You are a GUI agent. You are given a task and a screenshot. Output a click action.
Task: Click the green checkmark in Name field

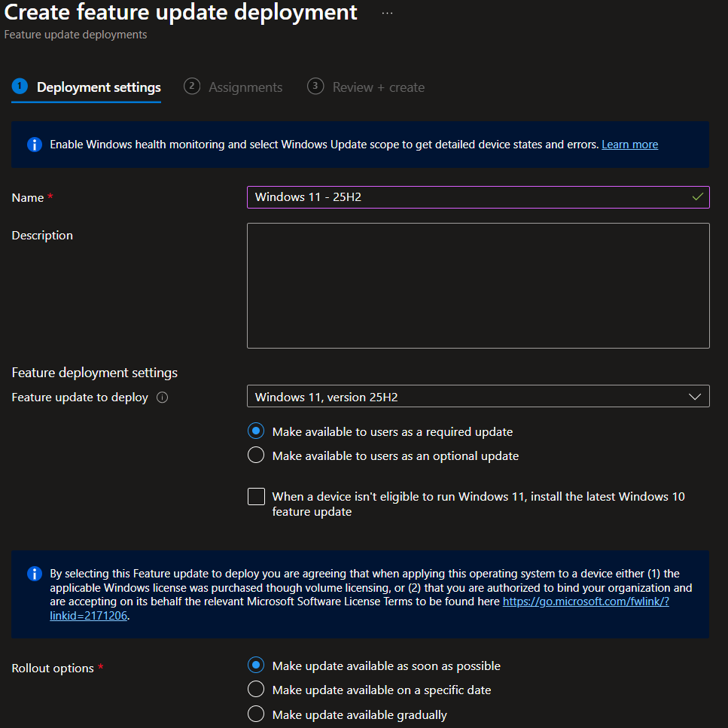697,196
